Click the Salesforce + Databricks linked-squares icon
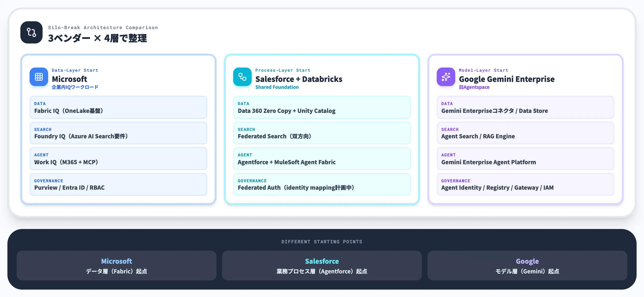This screenshot has width=644, height=297. [x=242, y=77]
